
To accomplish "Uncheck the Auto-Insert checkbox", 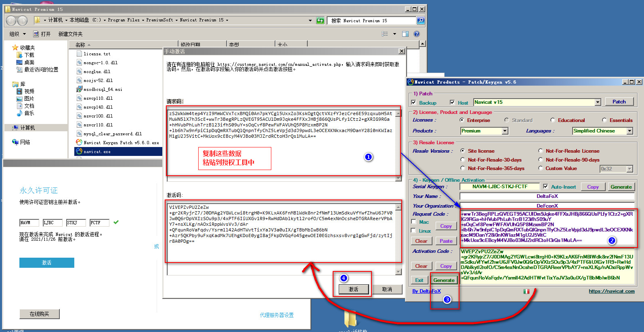I will pos(545,187).
